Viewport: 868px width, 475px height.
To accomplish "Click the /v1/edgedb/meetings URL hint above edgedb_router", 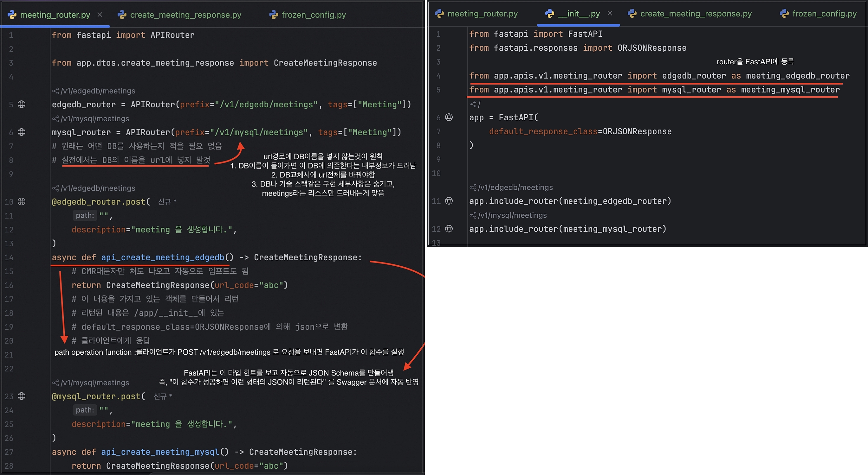I will [98, 91].
